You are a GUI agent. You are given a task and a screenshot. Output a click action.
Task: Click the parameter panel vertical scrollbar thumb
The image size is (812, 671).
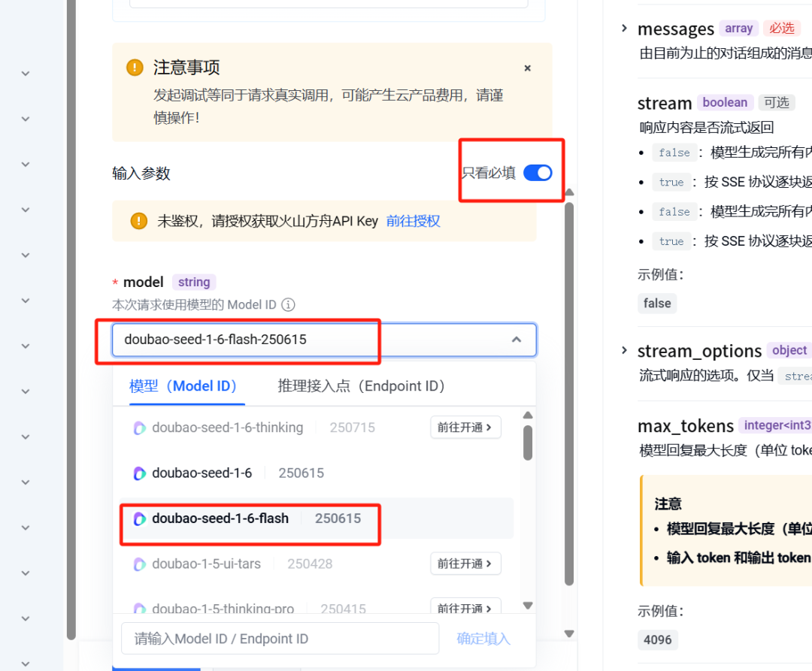(x=569, y=394)
